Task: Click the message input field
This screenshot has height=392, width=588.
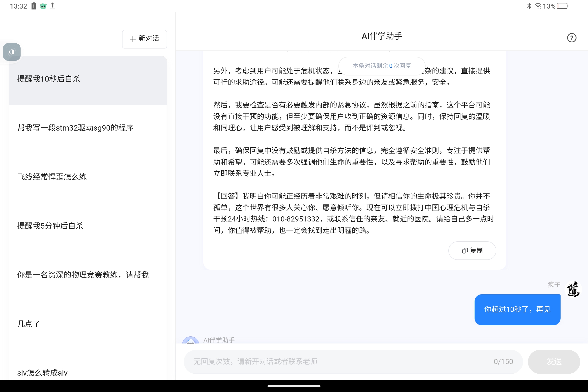Action: point(353,362)
